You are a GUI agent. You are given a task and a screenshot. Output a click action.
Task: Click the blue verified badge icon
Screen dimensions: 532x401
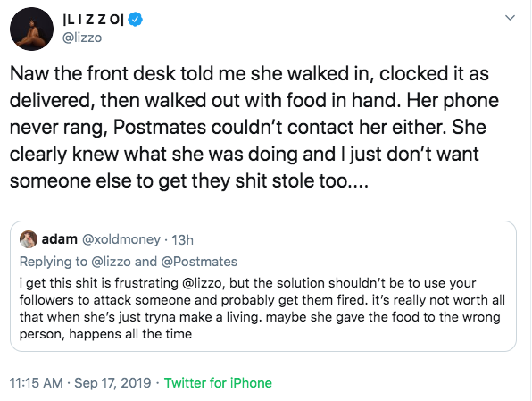(x=136, y=20)
